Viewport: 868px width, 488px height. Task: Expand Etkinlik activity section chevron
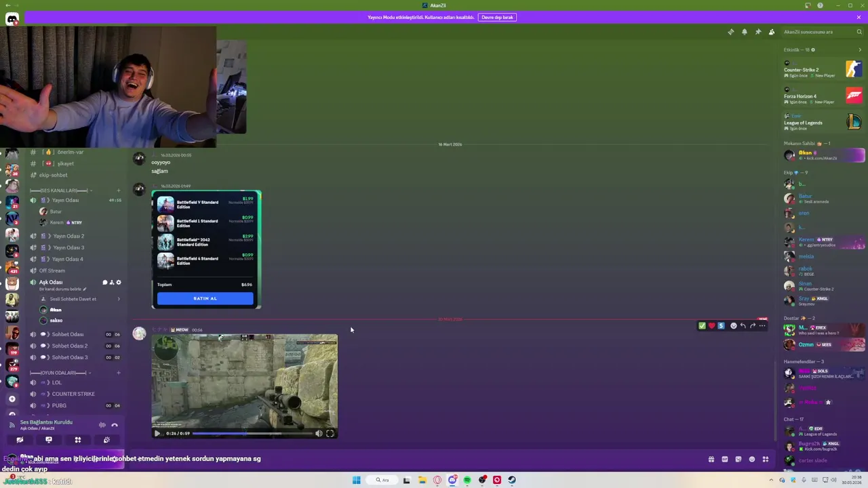coord(860,49)
